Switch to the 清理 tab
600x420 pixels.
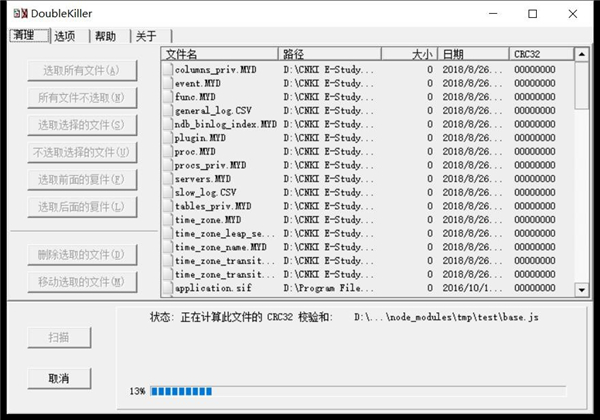point(29,36)
